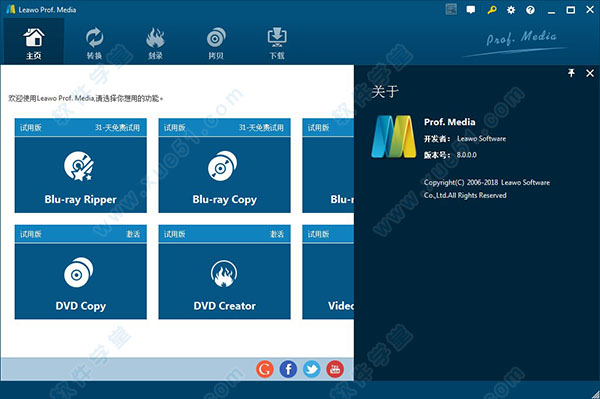Click 31-天免费试用 on Blu-ray Ripper tile
600x399 pixels.
click(117, 127)
